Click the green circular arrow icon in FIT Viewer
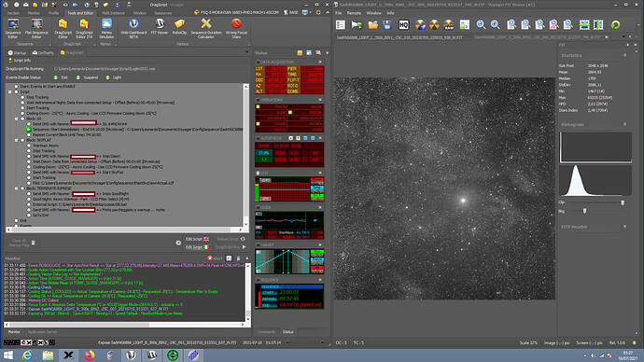 pyautogui.click(x=615, y=25)
